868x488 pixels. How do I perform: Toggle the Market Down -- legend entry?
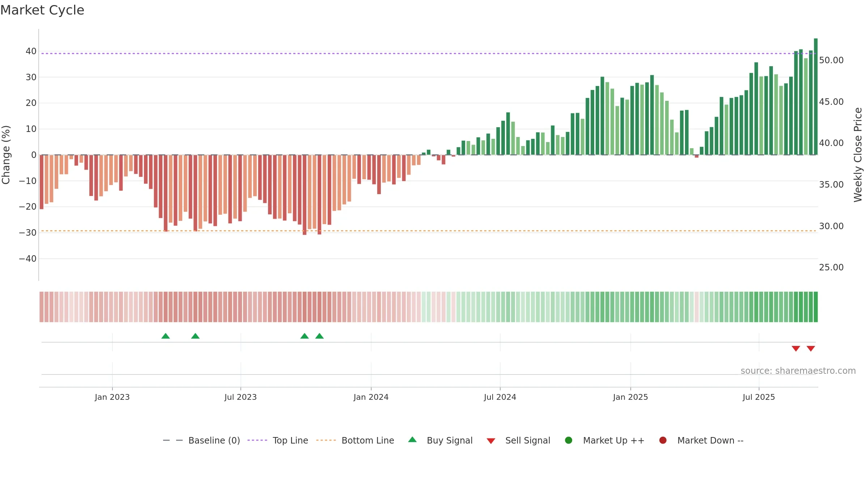click(x=701, y=440)
